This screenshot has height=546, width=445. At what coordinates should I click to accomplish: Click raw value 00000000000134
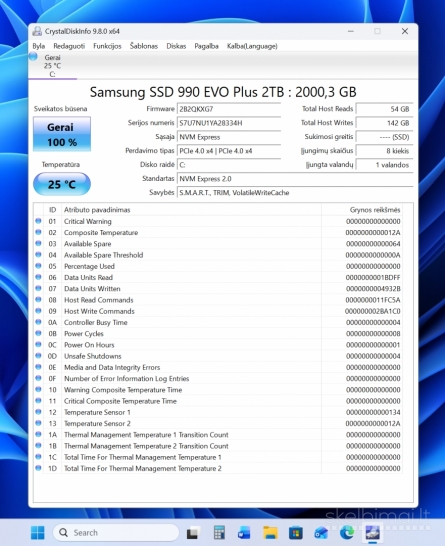click(x=373, y=412)
